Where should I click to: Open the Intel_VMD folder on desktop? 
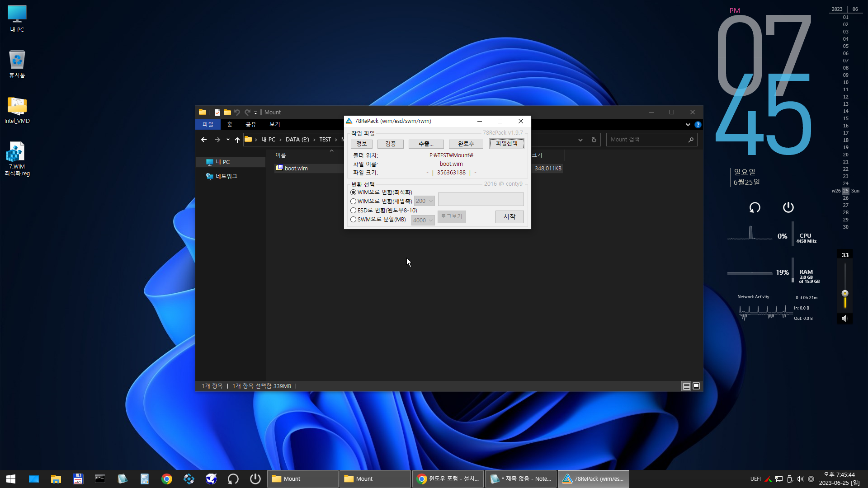17,110
